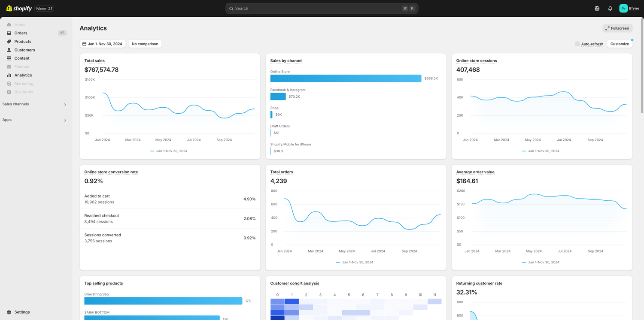Open the Average order value report
The width and height of the screenshot is (644, 320).
pos(475,172)
